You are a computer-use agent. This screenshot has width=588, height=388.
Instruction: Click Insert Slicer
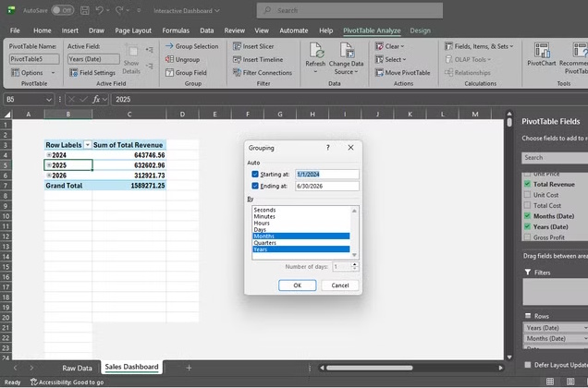(253, 46)
